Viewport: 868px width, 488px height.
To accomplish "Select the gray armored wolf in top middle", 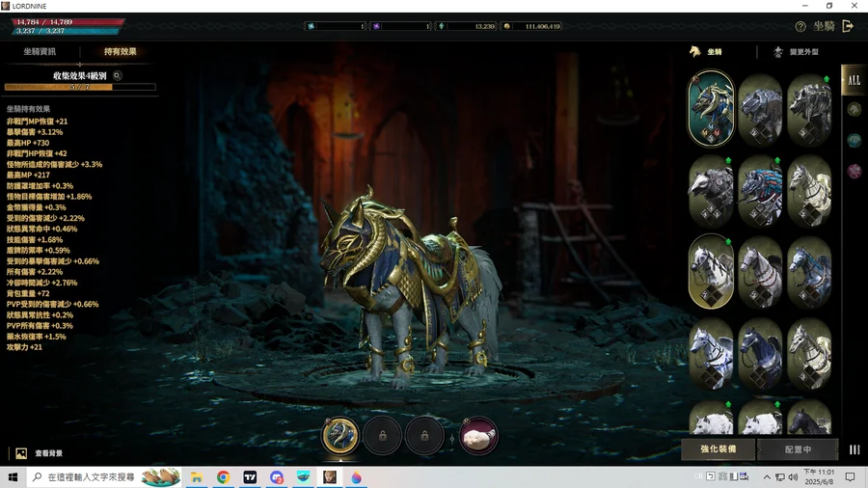I will [760, 109].
